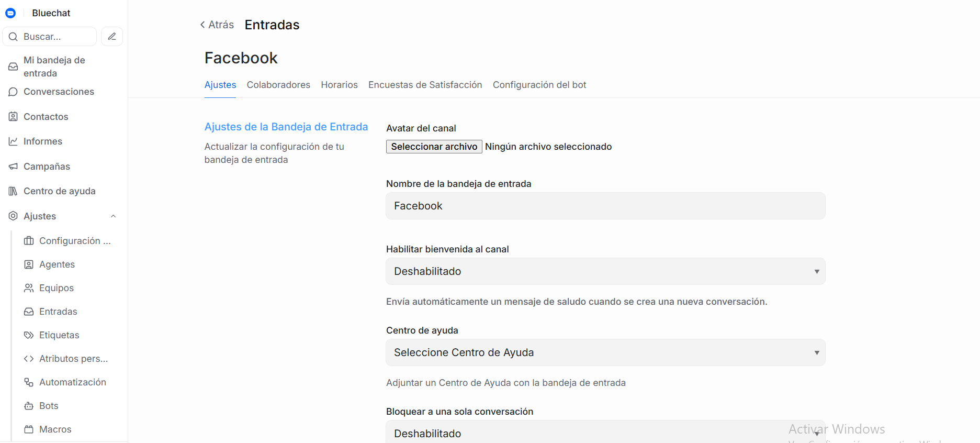Expand Seleccione Centro de Ayuda dropdown
The width and height of the screenshot is (980, 443).
[x=605, y=352]
